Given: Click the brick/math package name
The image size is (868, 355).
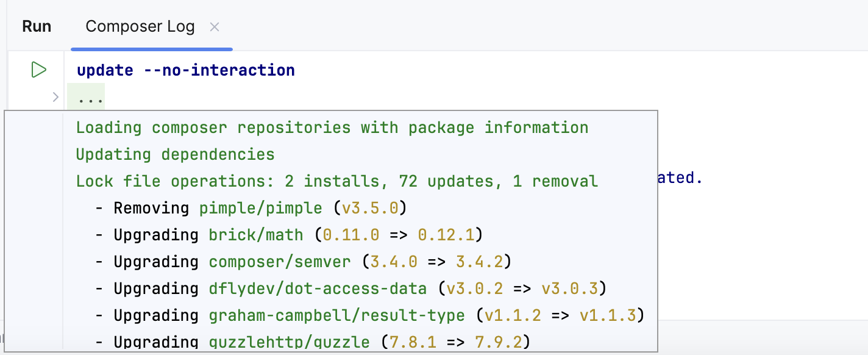Looking at the screenshot, I should pos(255,235).
